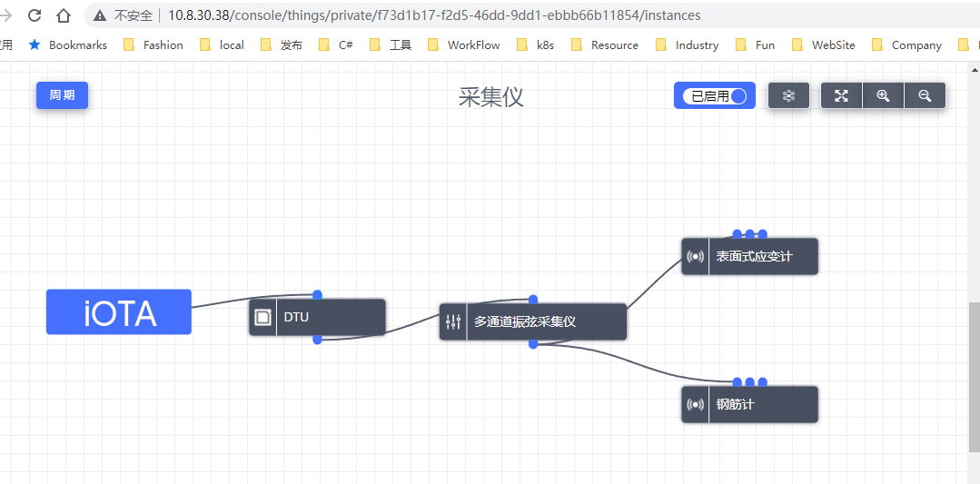This screenshot has width=980, height=484.
Task: Zoom out using the magnifier minus icon
Action: click(925, 96)
